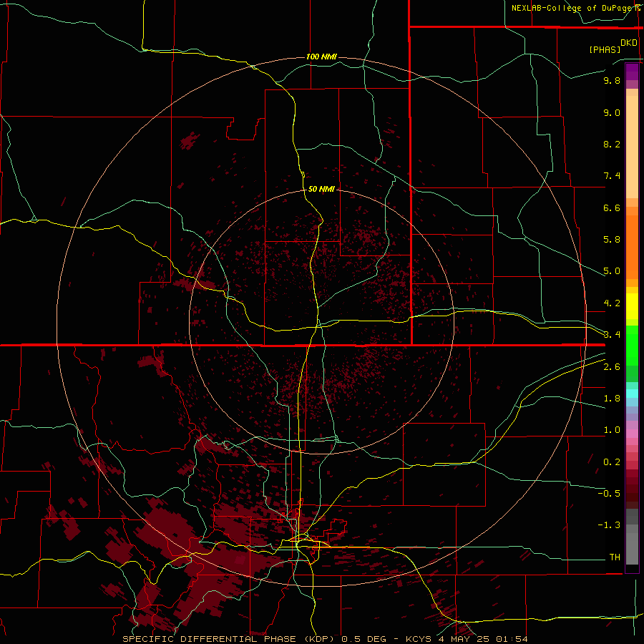Click the 50 NMI range ring label

click(321, 189)
